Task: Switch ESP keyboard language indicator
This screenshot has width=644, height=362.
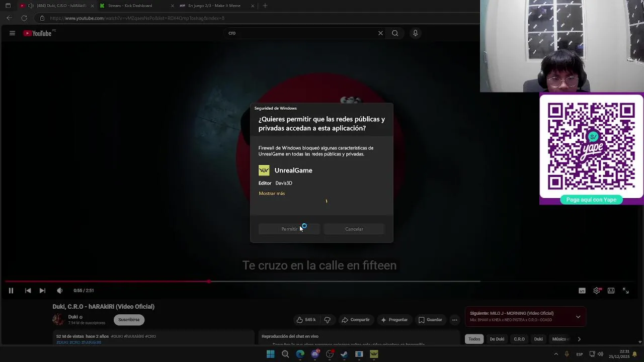Action: click(580, 354)
